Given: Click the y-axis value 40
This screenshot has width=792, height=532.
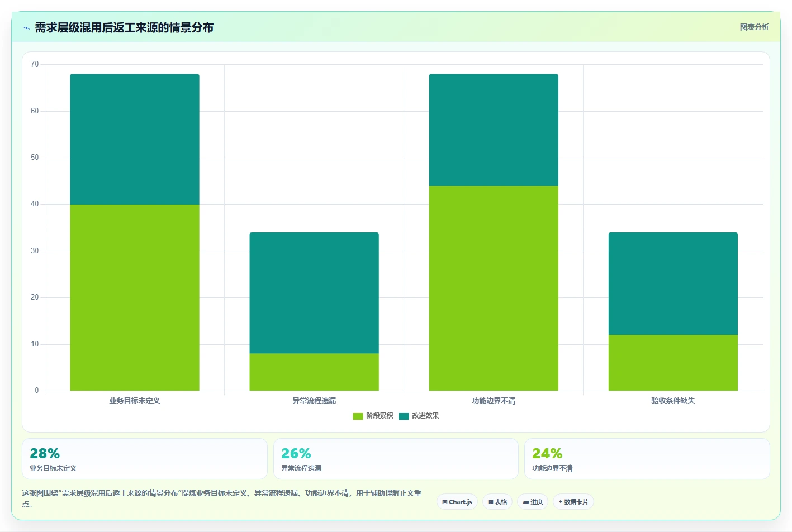Looking at the screenshot, I should click(35, 204).
